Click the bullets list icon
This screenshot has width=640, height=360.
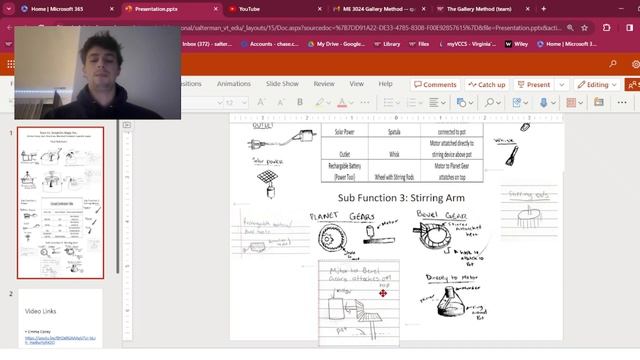click(x=388, y=102)
